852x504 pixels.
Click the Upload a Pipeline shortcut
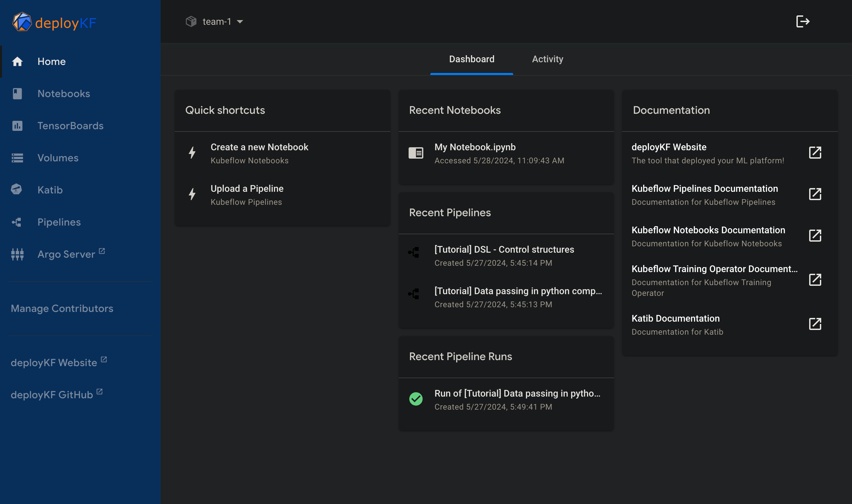click(282, 194)
